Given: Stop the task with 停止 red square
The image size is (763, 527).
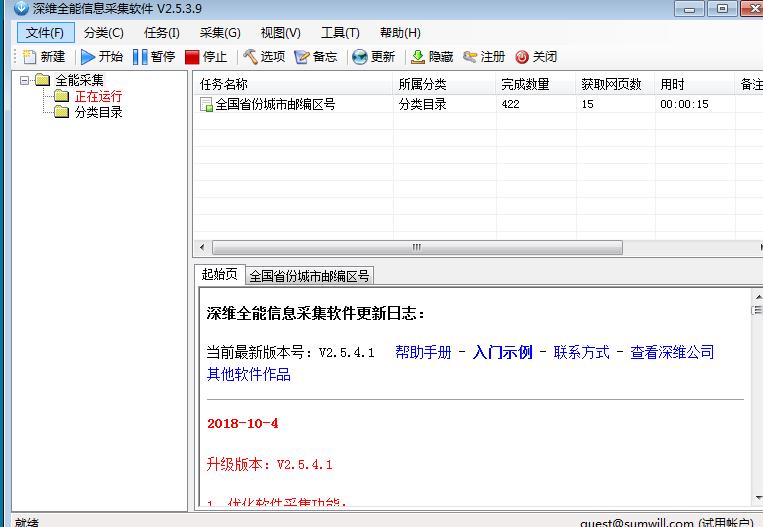Looking at the screenshot, I should tap(192, 57).
